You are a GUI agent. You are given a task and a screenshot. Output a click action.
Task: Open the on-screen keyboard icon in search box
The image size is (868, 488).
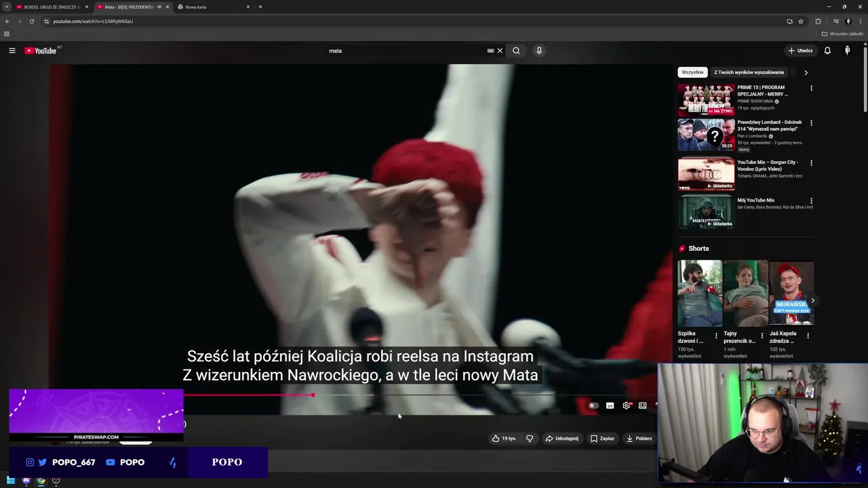[490, 51]
